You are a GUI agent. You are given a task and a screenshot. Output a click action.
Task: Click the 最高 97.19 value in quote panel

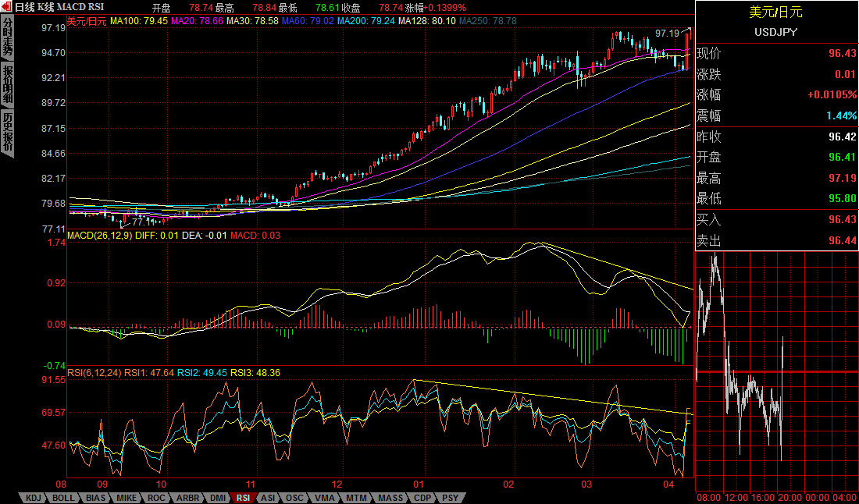[842, 178]
